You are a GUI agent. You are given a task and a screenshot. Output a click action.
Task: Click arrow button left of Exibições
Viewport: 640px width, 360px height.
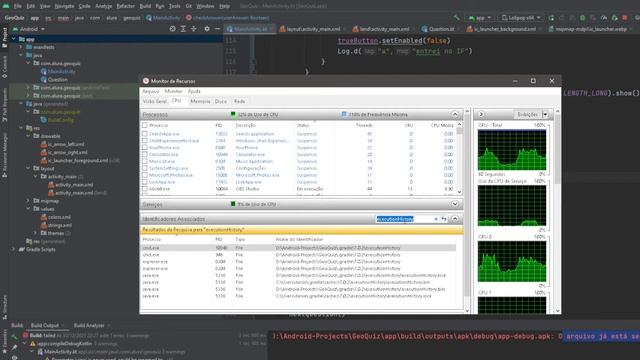tap(481, 114)
